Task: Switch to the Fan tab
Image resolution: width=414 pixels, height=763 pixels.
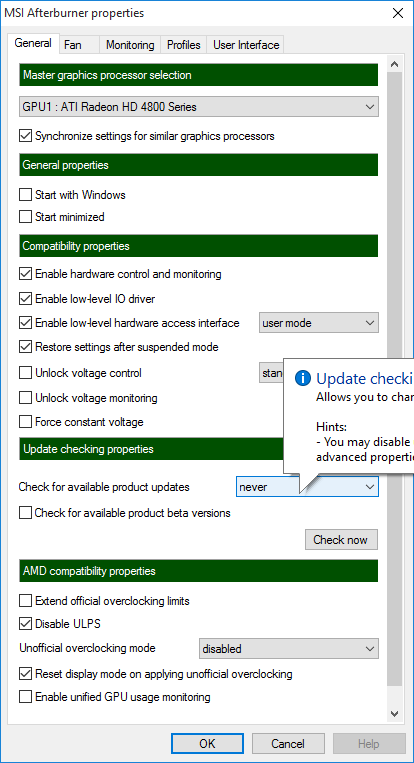Action: tap(79, 45)
